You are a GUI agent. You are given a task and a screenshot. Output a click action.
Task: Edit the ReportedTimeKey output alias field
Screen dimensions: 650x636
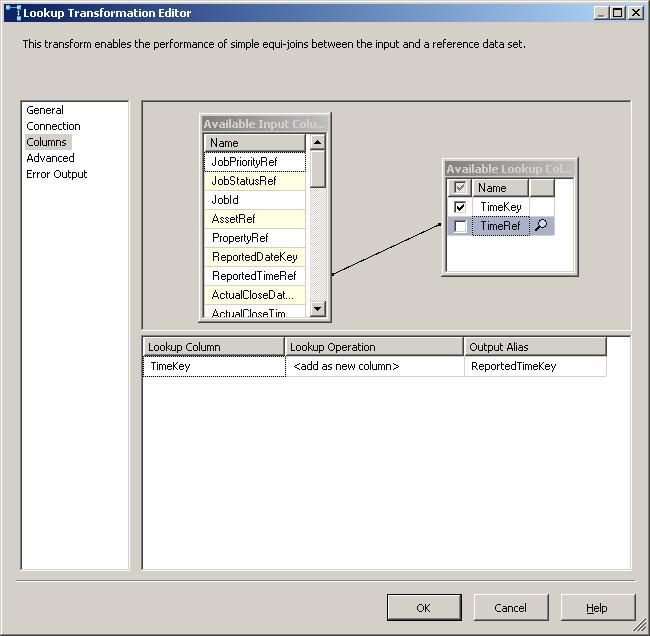point(535,367)
